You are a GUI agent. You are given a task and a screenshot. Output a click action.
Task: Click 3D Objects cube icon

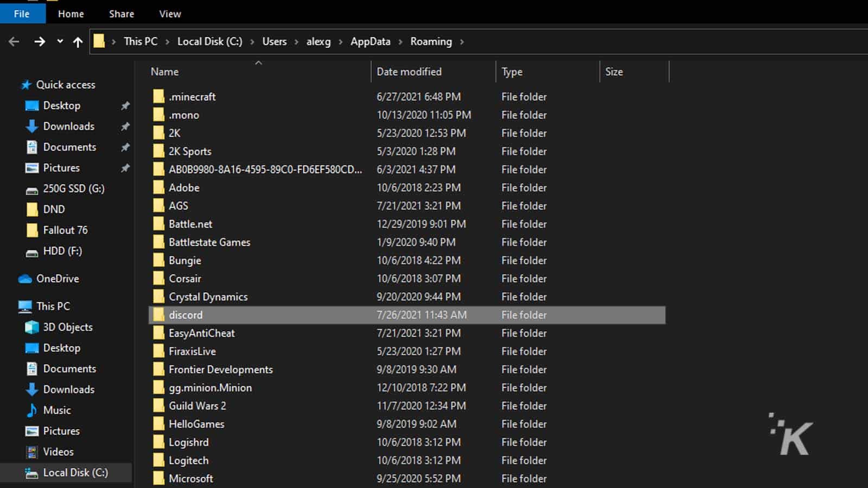tap(32, 327)
